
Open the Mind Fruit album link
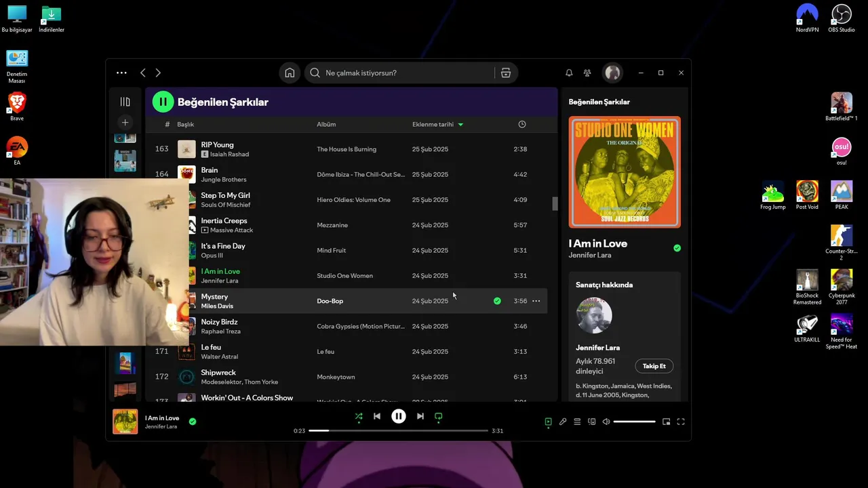pos(331,250)
